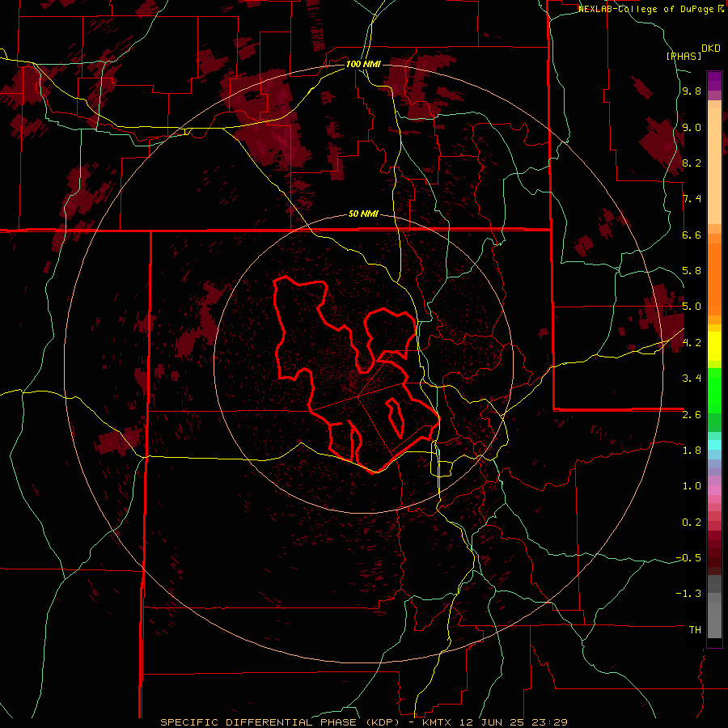Screen dimensions: 728x728
Task: Click the 100 NMI range ring label
Action: (x=363, y=64)
